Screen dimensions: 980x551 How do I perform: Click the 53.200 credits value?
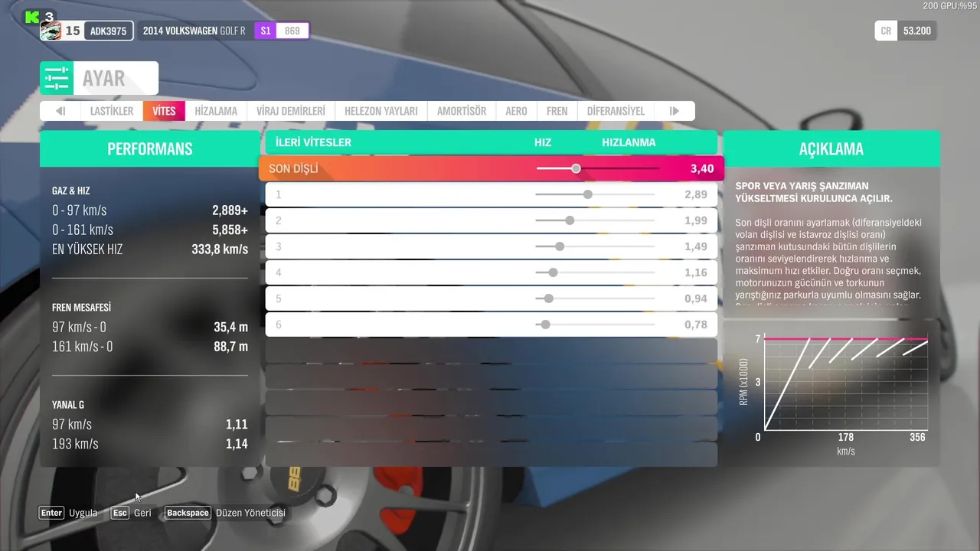(917, 31)
